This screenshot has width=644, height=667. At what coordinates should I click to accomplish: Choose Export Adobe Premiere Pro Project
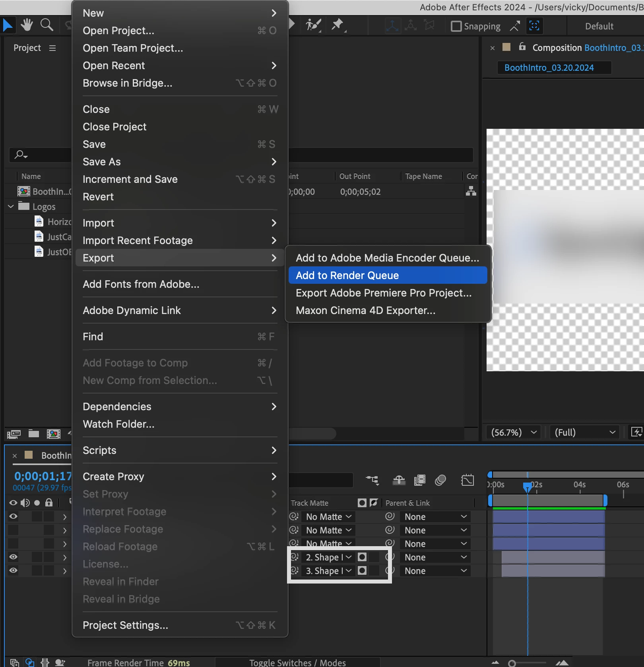[x=388, y=293]
